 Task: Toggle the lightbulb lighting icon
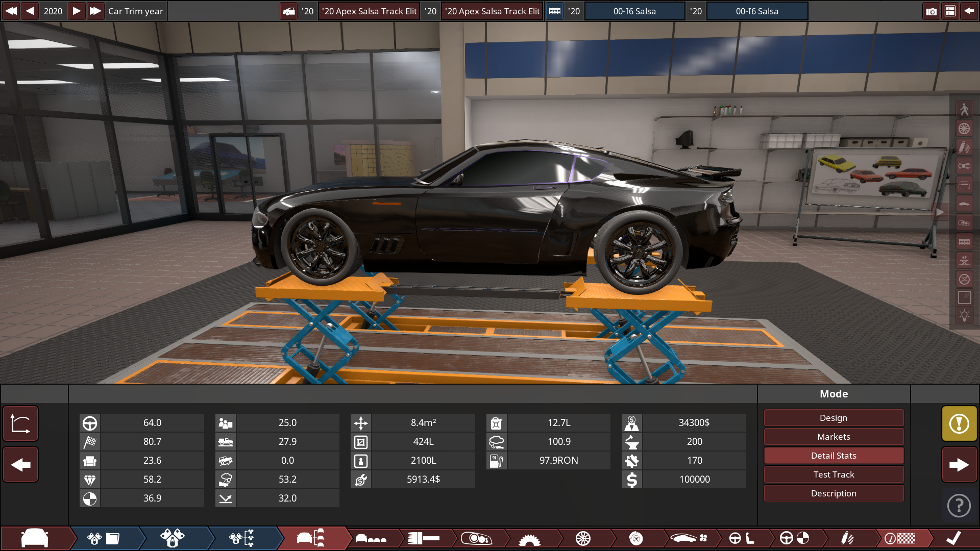click(x=964, y=316)
